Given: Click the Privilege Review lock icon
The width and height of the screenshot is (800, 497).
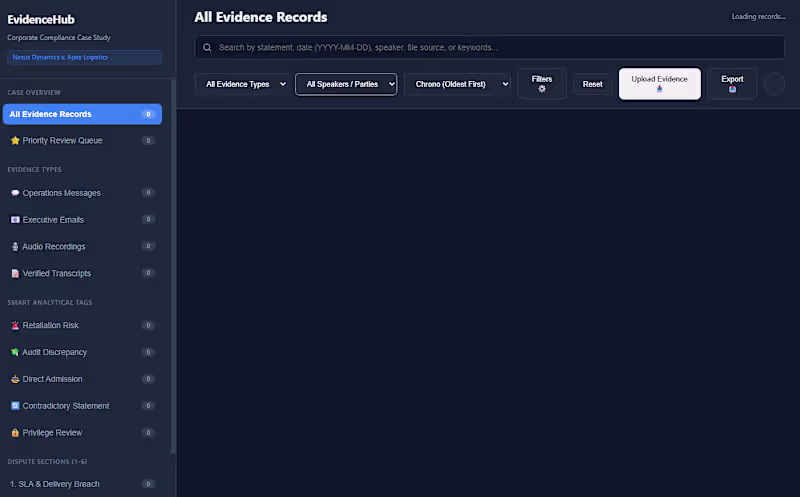Looking at the screenshot, I should point(15,433).
